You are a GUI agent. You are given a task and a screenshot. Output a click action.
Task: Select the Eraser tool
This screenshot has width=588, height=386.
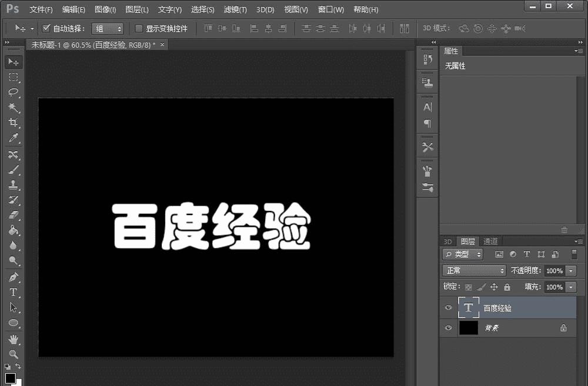click(x=14, y=215)
